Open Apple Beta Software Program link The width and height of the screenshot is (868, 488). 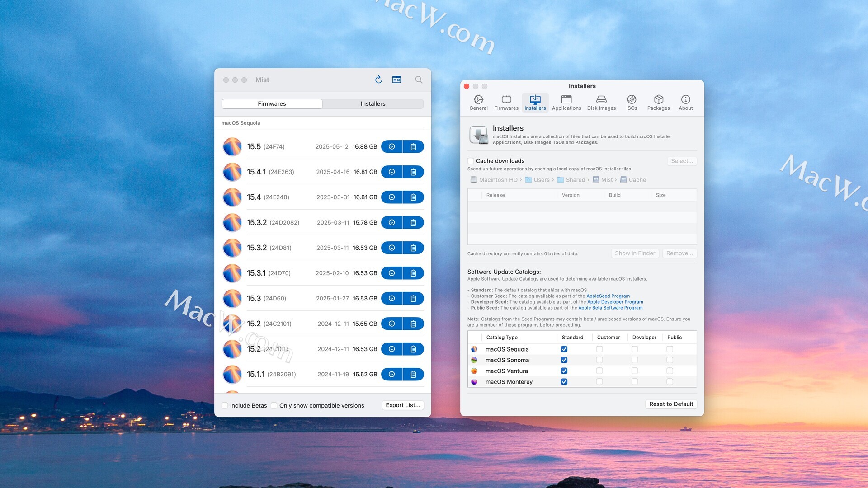(x=610, y=308)
